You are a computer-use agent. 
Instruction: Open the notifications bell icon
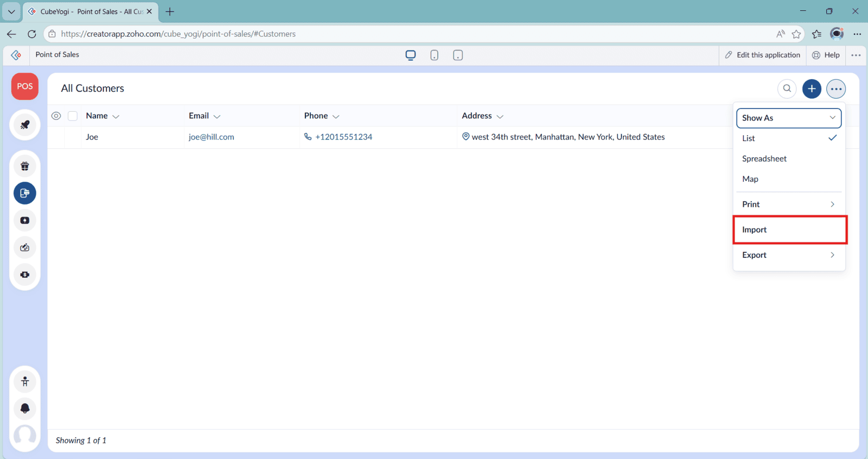pos(25,409)
